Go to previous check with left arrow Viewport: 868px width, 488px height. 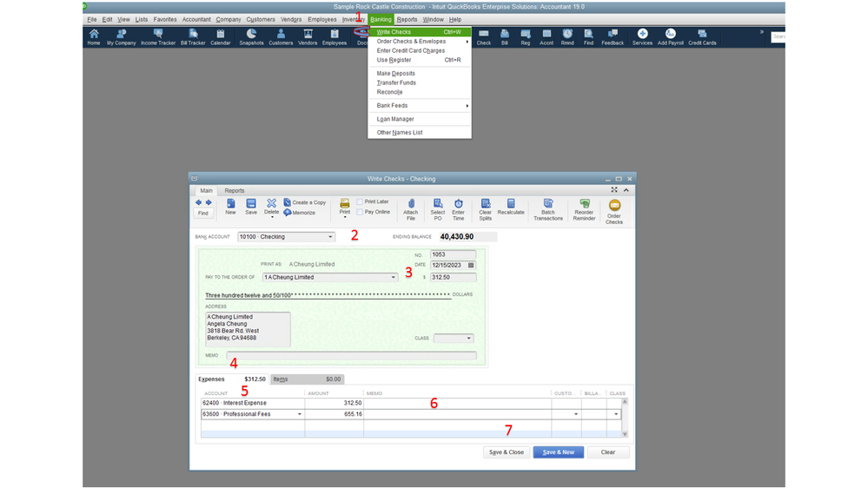[199, 202]
